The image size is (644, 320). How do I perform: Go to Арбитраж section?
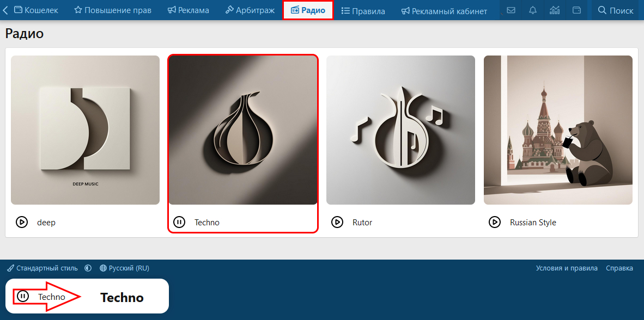point(250,10)
